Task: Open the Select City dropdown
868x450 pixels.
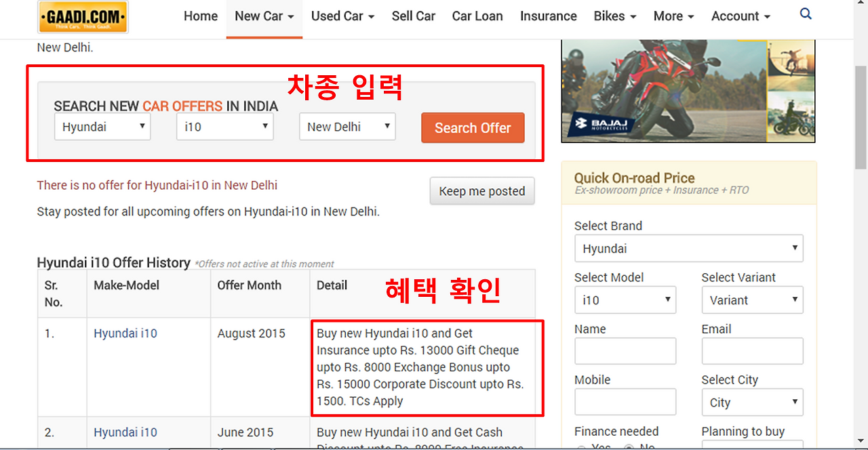Action: pos(753,403)
